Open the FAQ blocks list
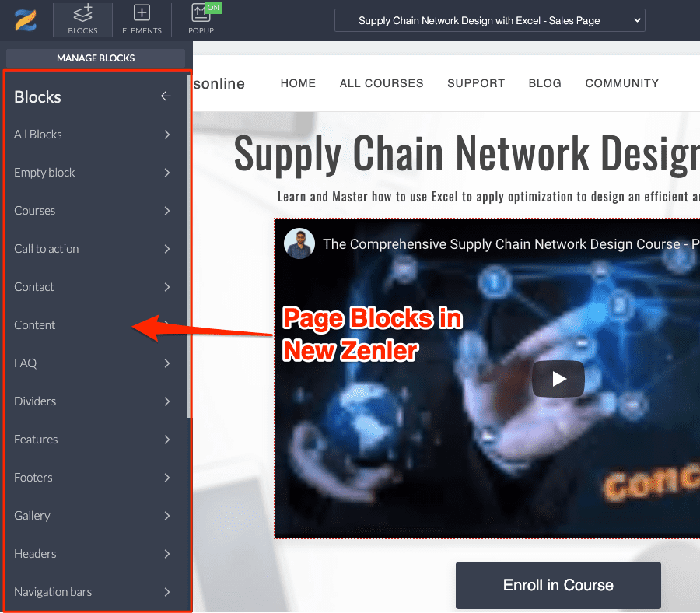The width and height of the screenshot is (700, 613). pos(93,363)
